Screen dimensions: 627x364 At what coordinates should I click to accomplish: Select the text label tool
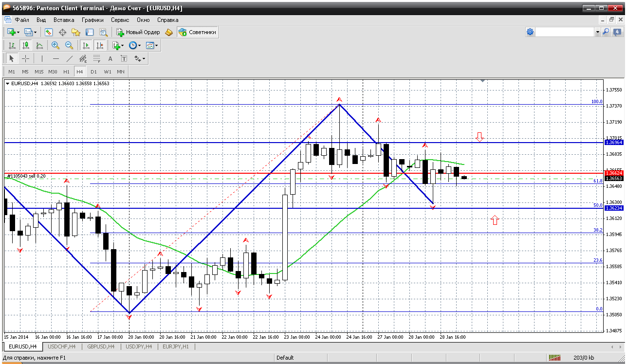(x=124, y=59)
